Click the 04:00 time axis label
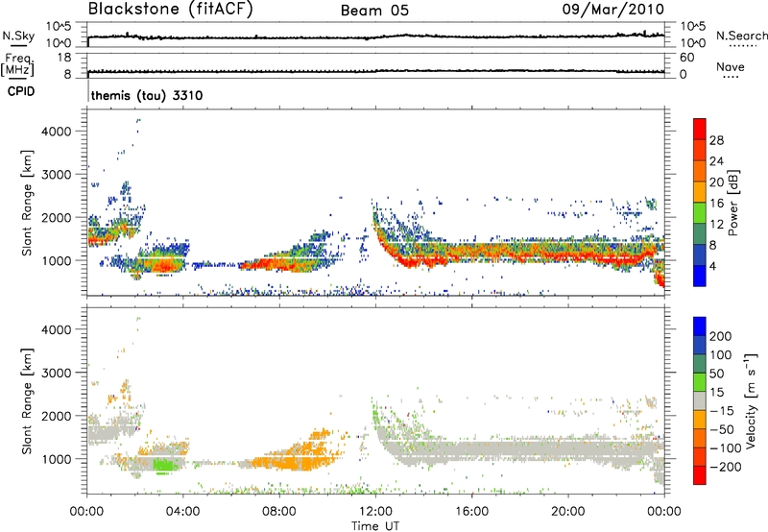Viewport: 768px width, 532px height. (x=182, y=512)
